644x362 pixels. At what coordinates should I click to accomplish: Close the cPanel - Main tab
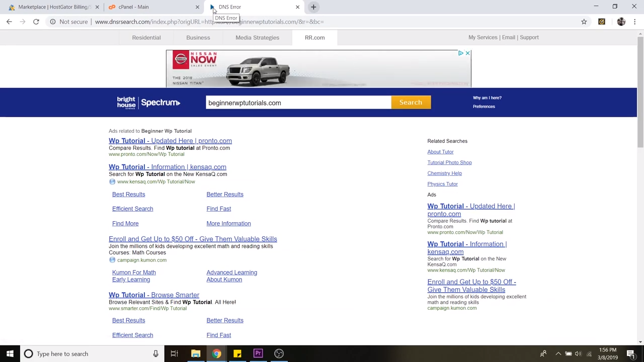pos(197,7)
